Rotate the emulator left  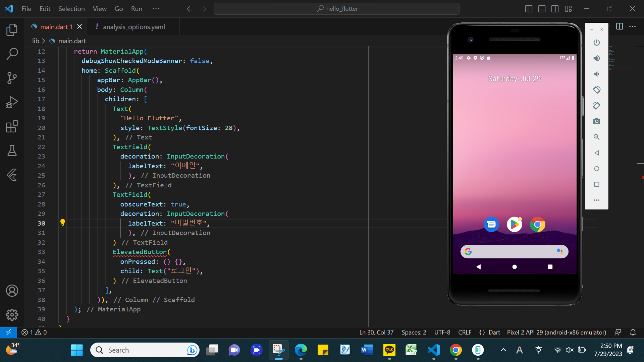[x=597, y=90]
